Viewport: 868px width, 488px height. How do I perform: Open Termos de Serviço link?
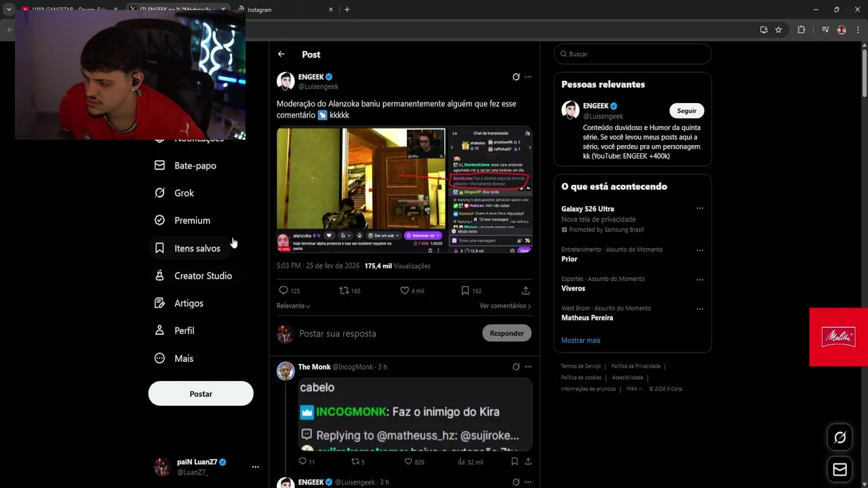tap(580, 366)
